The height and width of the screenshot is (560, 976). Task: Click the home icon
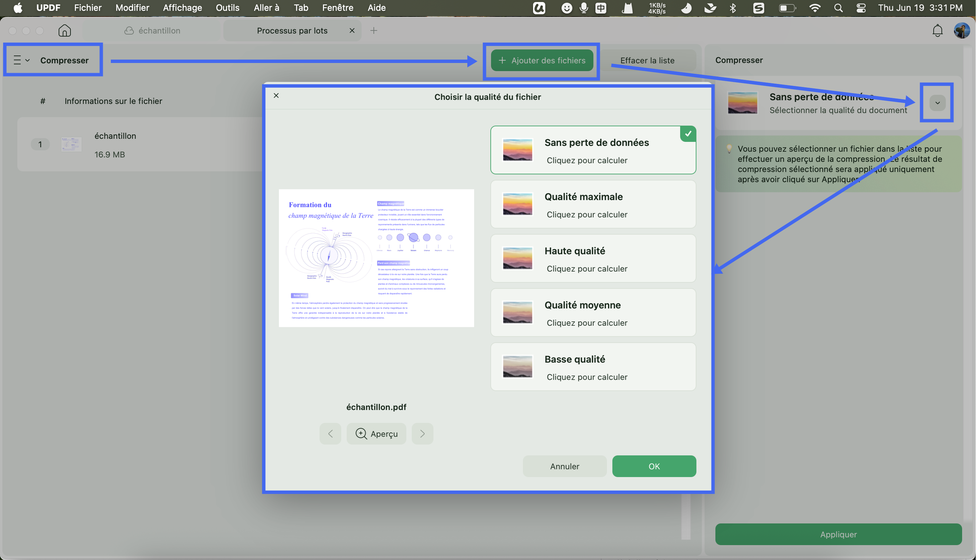[x=65, y=30]
